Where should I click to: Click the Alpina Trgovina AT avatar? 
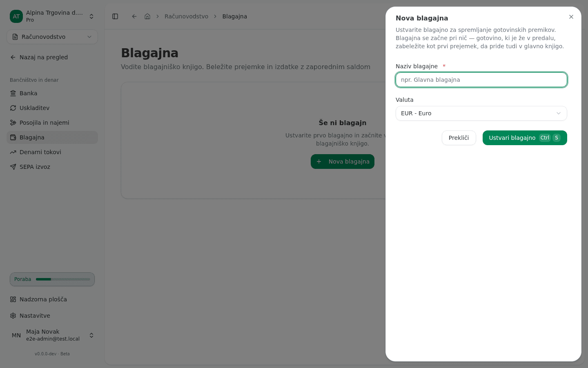pyautogui.click(x=16, y=16)
